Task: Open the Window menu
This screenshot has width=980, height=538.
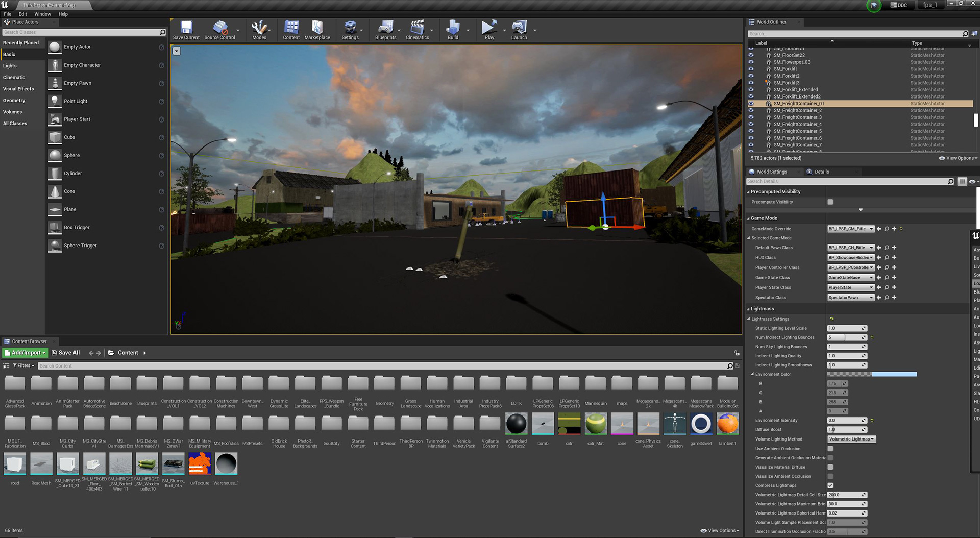Action: click(42, 14)
